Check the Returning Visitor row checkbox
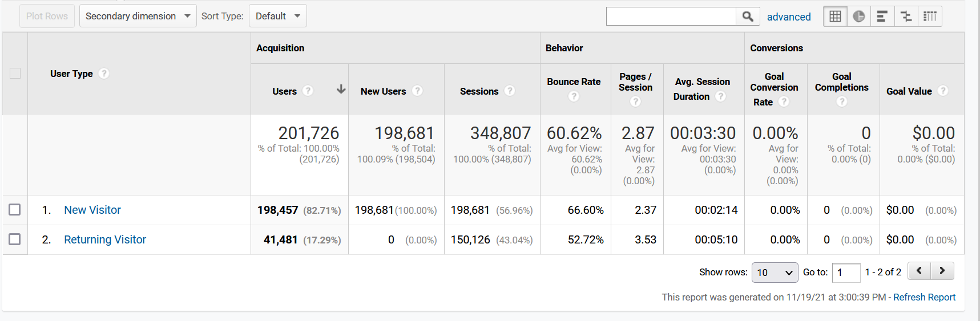 [x=15, y=239]
